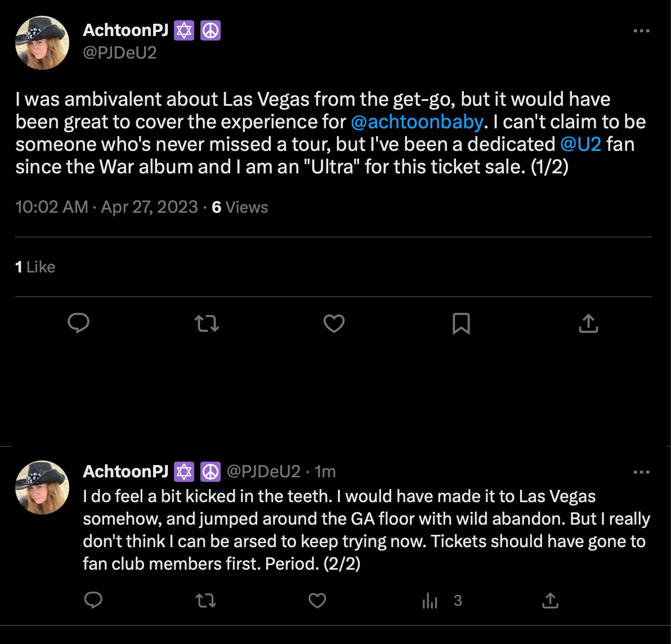View who liked via "1 Like"

tap(35, 267)
